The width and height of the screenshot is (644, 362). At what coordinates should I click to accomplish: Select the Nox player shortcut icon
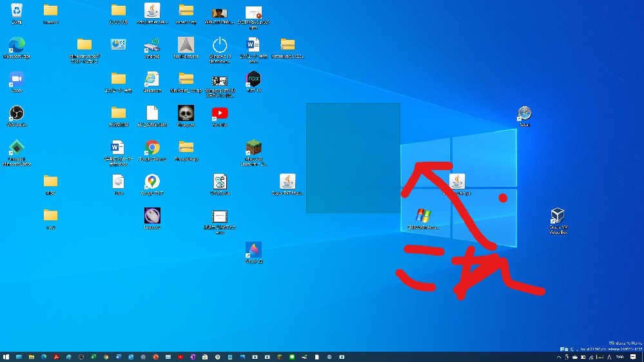click(253, 82)
